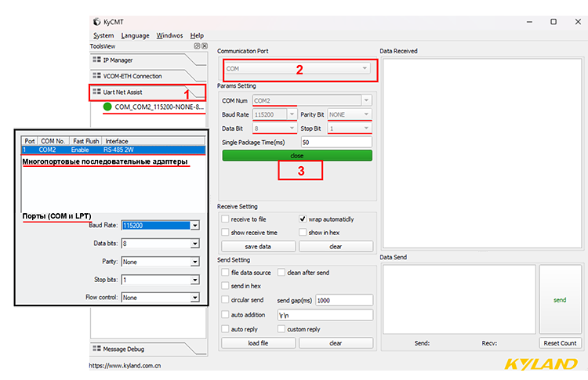Open the Message Debug tab

[x=148, y=349]
